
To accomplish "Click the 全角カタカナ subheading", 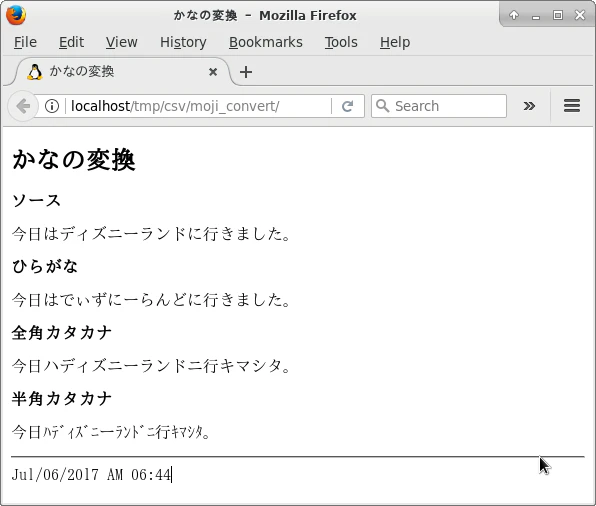I will (x=62, y=333).
